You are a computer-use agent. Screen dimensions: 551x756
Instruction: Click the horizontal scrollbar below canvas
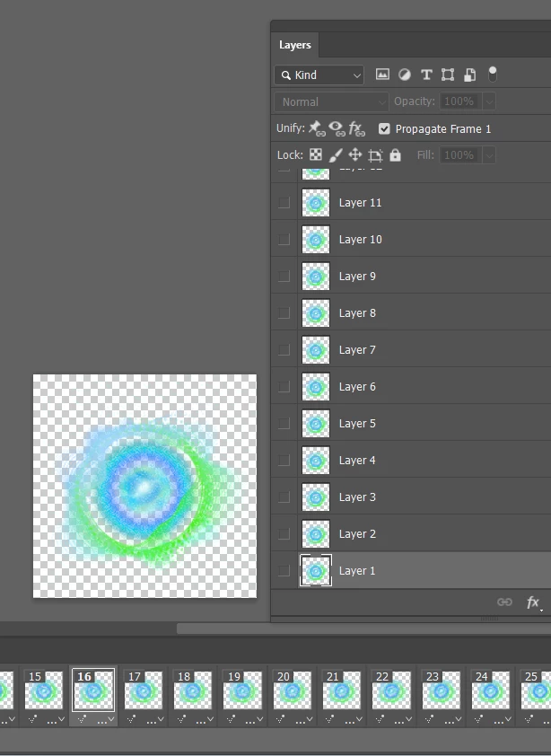pyautogui.click(x=363, y=629)
